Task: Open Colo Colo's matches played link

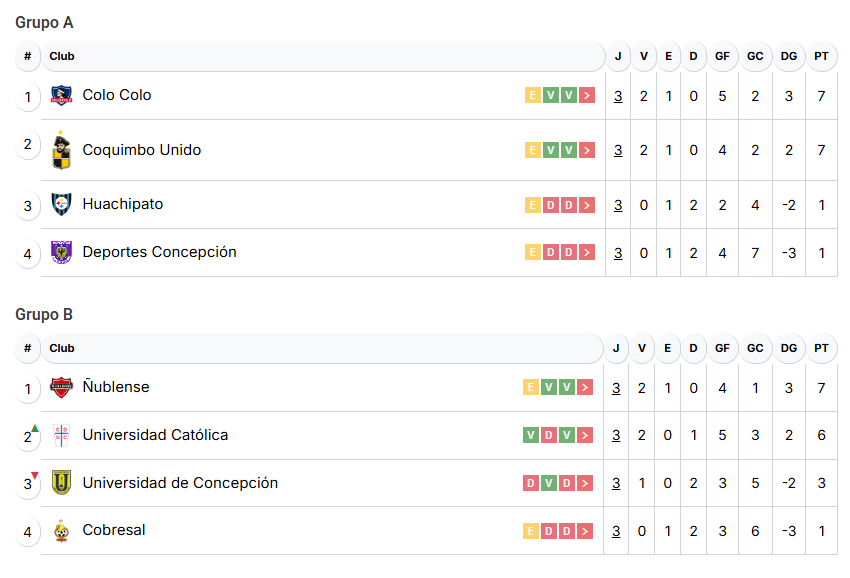Action: tap(618, 96)
